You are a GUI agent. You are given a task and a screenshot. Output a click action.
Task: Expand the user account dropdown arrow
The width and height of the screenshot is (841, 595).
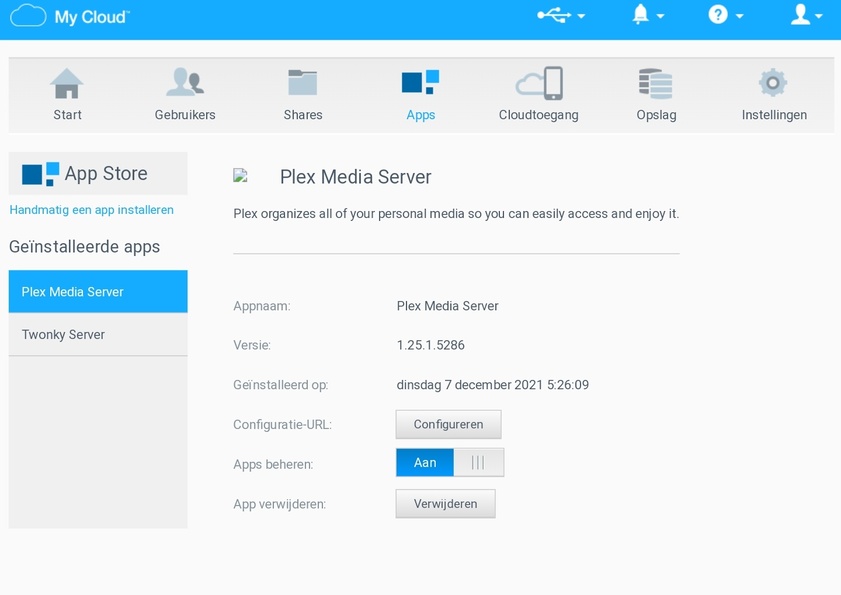click(818, 17)
